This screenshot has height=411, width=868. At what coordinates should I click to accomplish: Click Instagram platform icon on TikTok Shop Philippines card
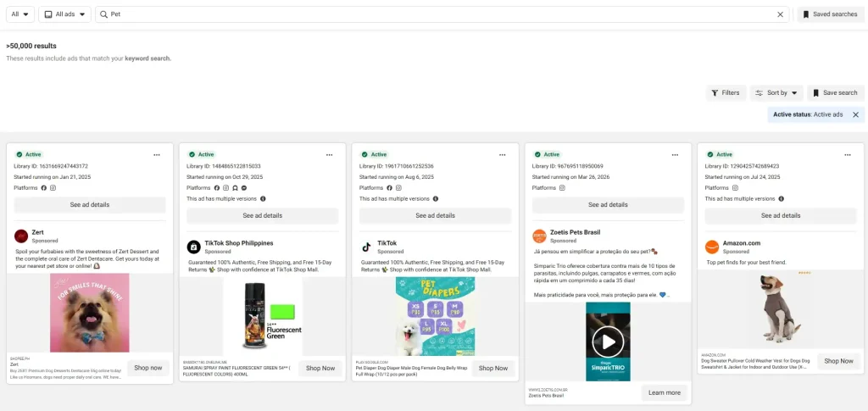click(225, 188)
